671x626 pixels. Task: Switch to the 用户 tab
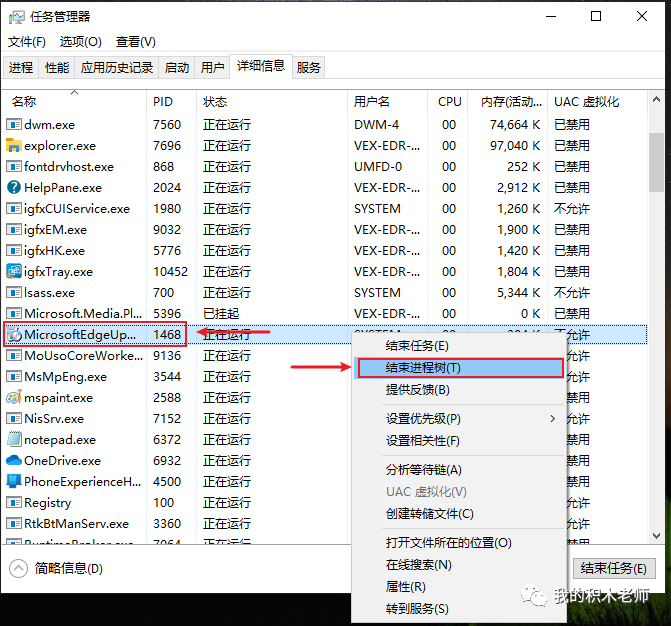pos(212,67)
